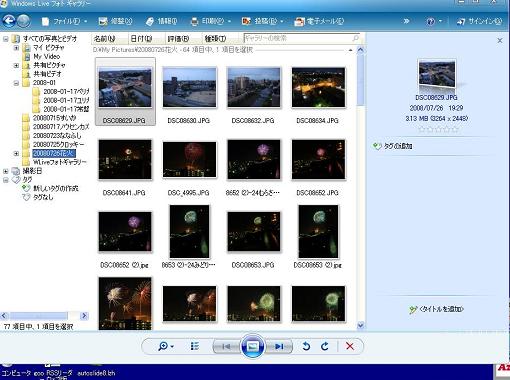Click 新しいタグの作成 (Create new tag)
Viewport: 510px width, 380px height.
coord(56,188)
